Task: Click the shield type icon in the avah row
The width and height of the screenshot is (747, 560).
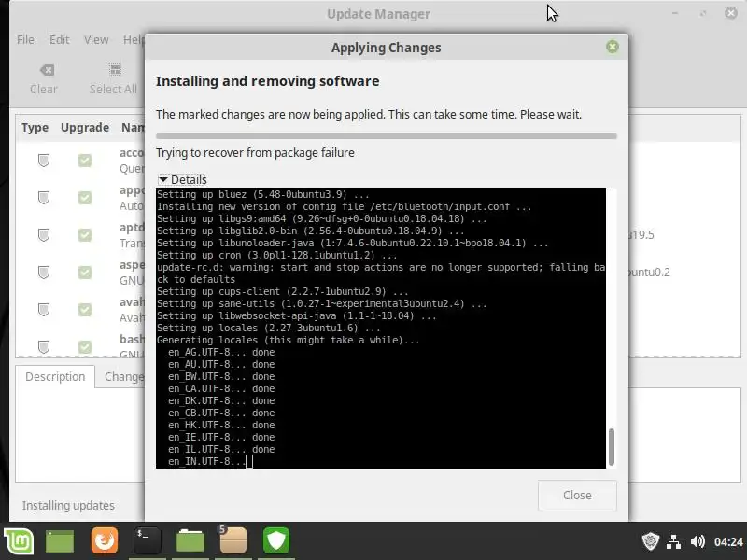Action: pos(44,310)
